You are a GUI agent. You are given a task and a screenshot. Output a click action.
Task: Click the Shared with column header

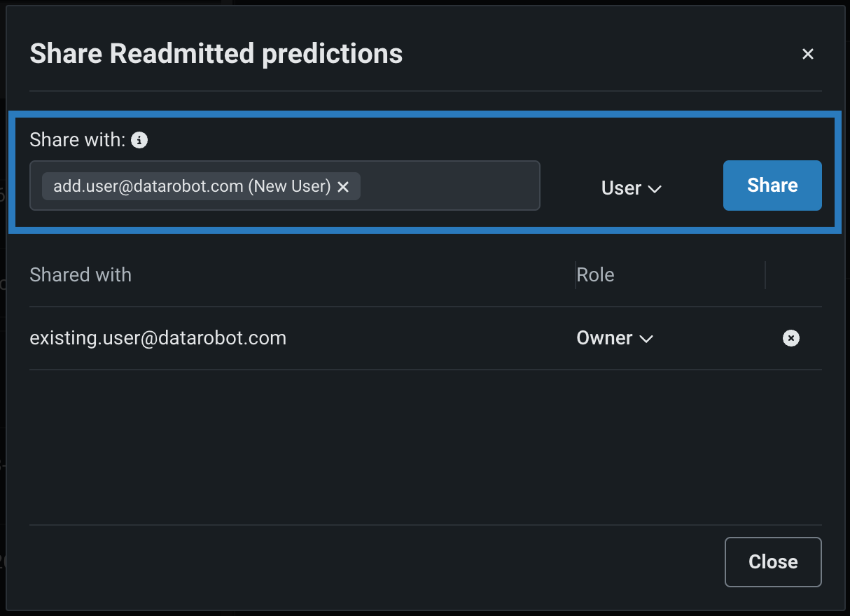81,274
